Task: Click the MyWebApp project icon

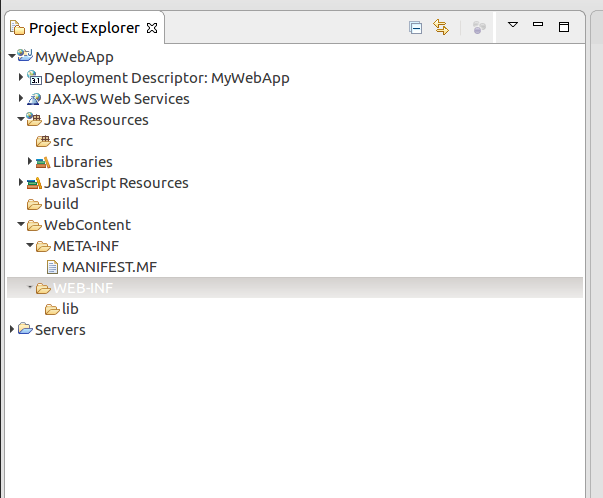Action: pos(25,57)
